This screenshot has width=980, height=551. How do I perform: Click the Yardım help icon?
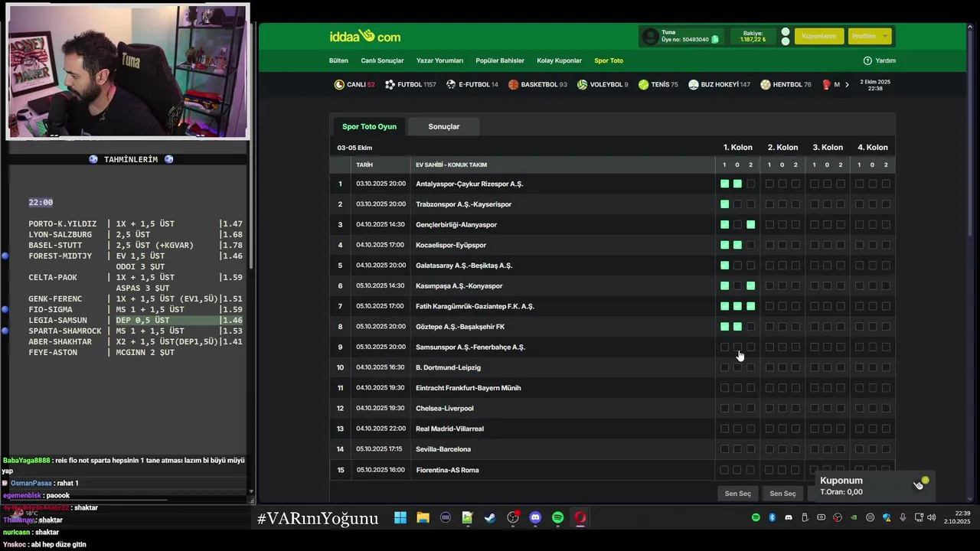click(867, 60)
